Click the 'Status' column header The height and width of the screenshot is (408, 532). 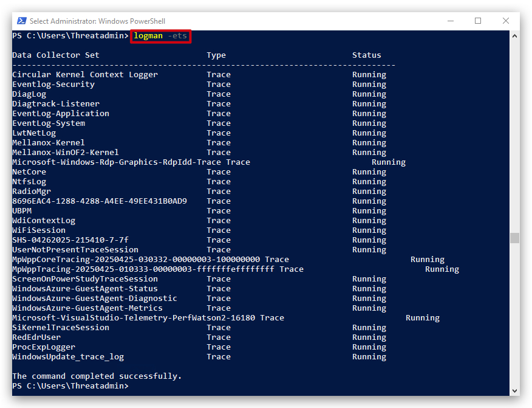366,55
